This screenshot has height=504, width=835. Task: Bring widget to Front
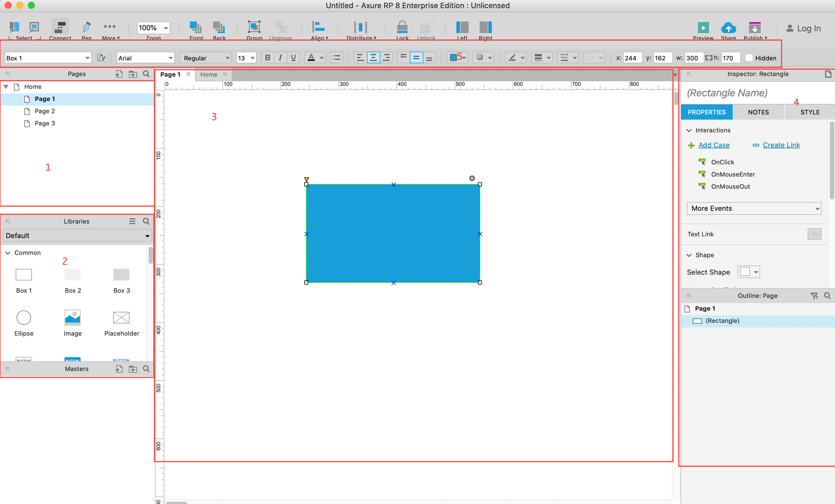click(196, 27)
